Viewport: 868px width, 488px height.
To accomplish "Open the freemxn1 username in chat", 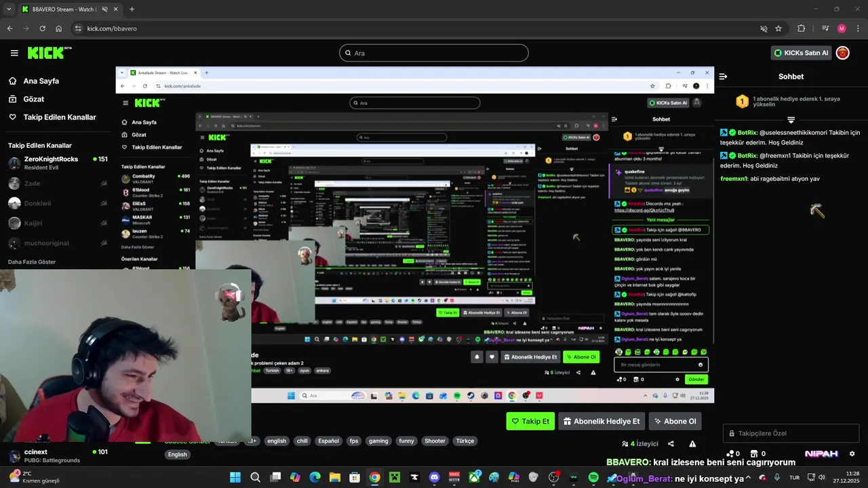I will coord(734,179).
